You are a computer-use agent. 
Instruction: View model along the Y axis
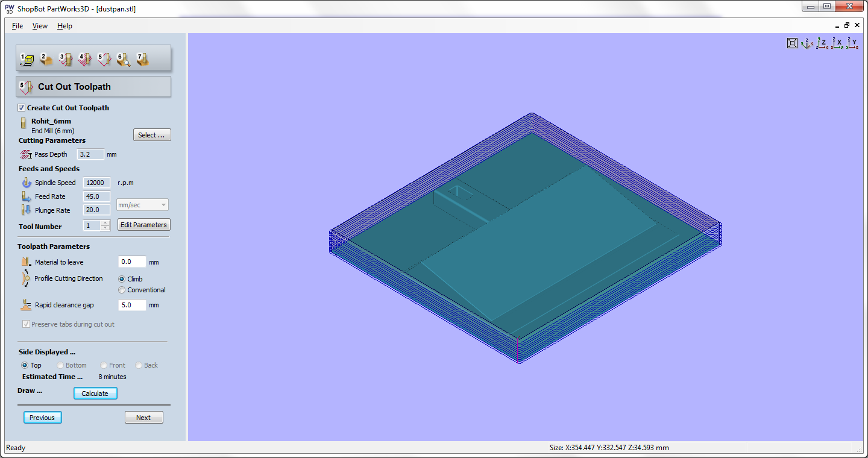pos(852,43)
